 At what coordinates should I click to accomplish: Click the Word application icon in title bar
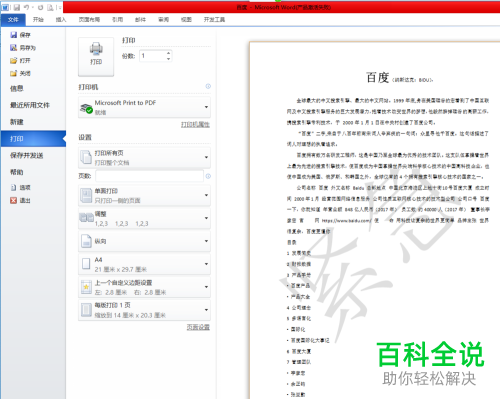(x=5, y=7)
